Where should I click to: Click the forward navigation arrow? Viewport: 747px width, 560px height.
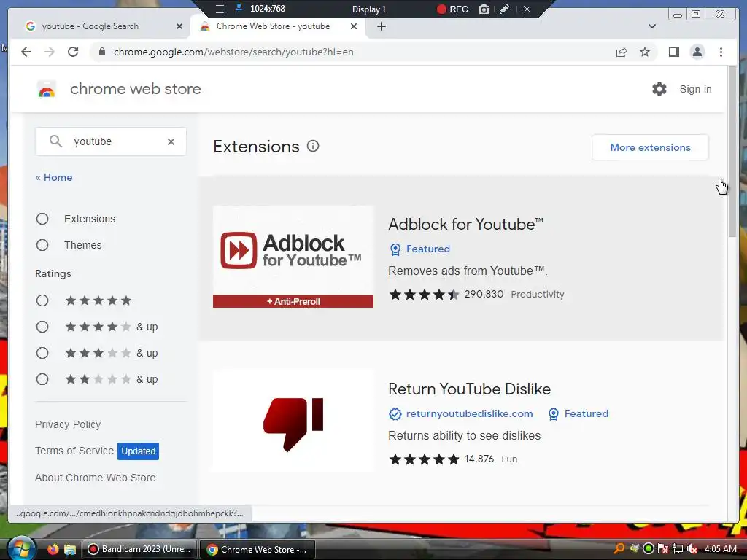click(x=50, y=52)
